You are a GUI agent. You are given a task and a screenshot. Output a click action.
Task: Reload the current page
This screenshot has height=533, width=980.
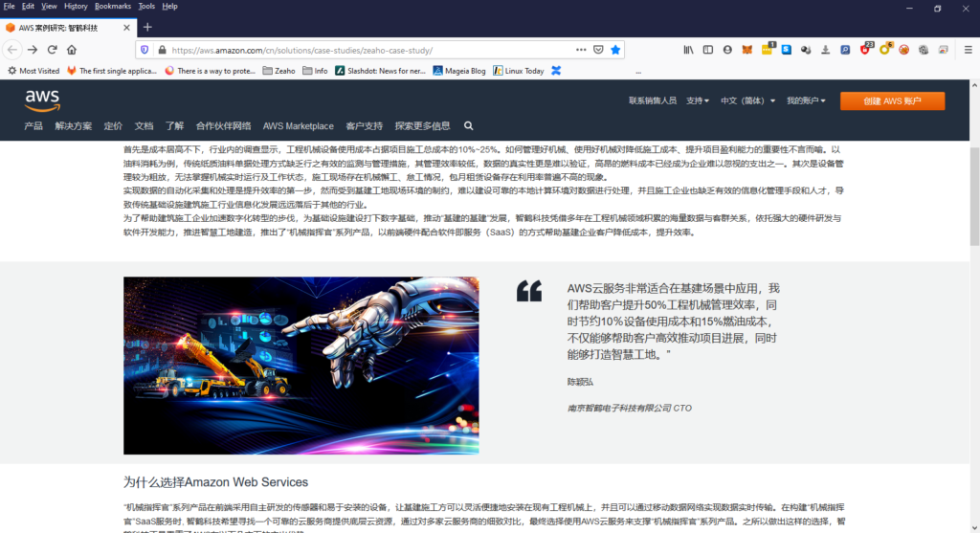[53, 50]
